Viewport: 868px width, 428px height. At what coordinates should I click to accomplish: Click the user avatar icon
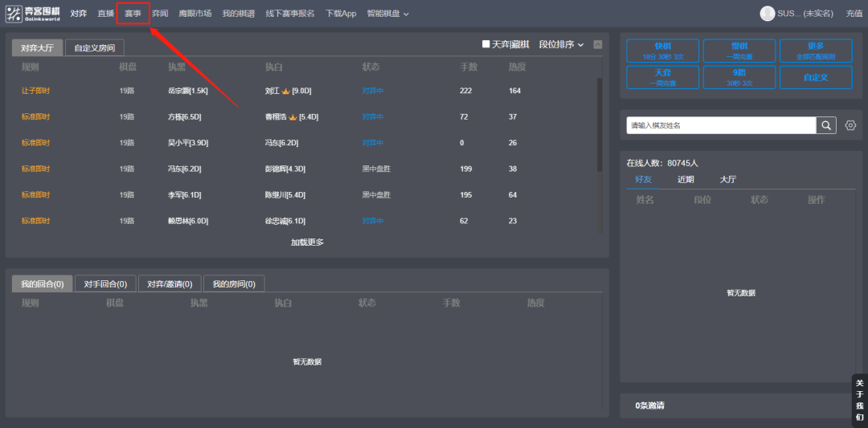(x=768, y=14)
